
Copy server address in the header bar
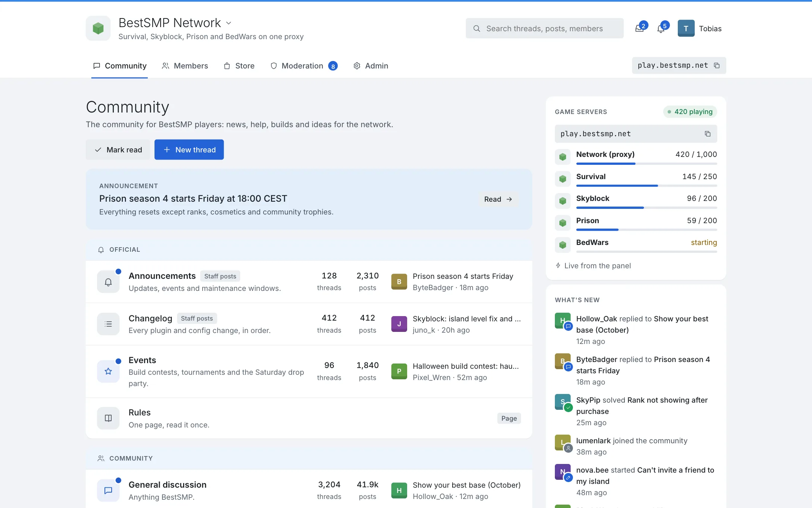pos(717,65)
